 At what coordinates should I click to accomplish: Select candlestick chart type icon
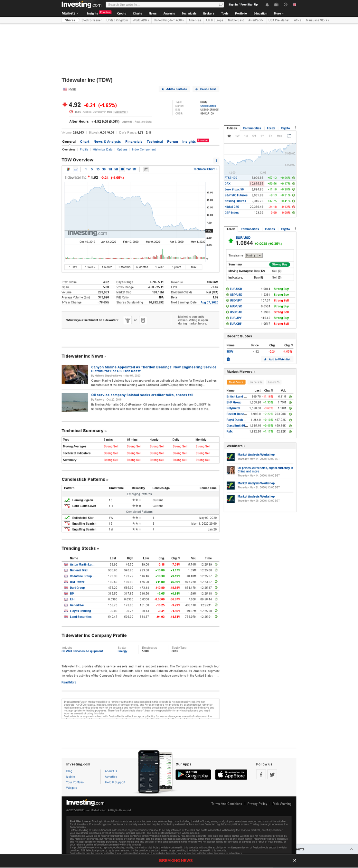[x=69, y=169]
